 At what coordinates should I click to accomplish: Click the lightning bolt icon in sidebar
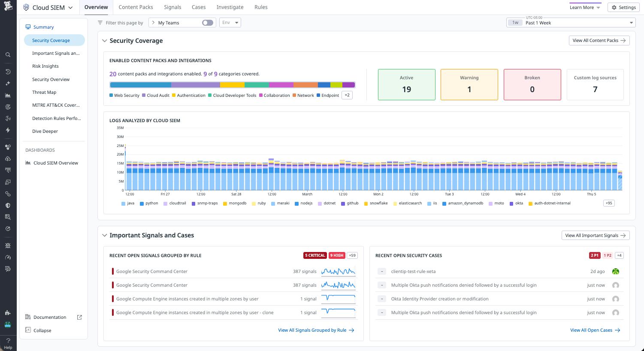[x=8, y=130]
